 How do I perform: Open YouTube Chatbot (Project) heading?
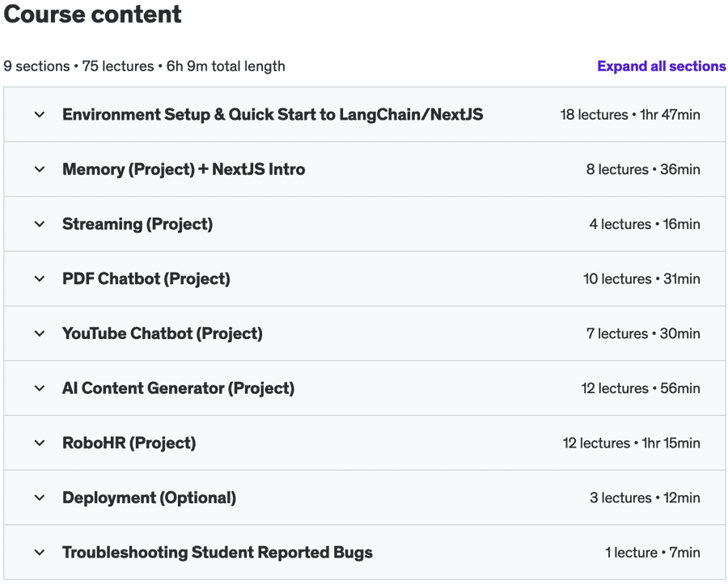163,334
